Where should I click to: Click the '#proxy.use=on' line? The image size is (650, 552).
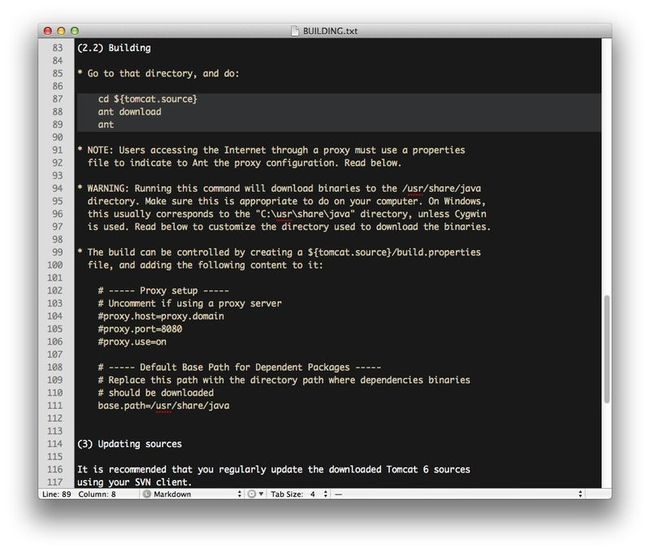pos(132,342)
